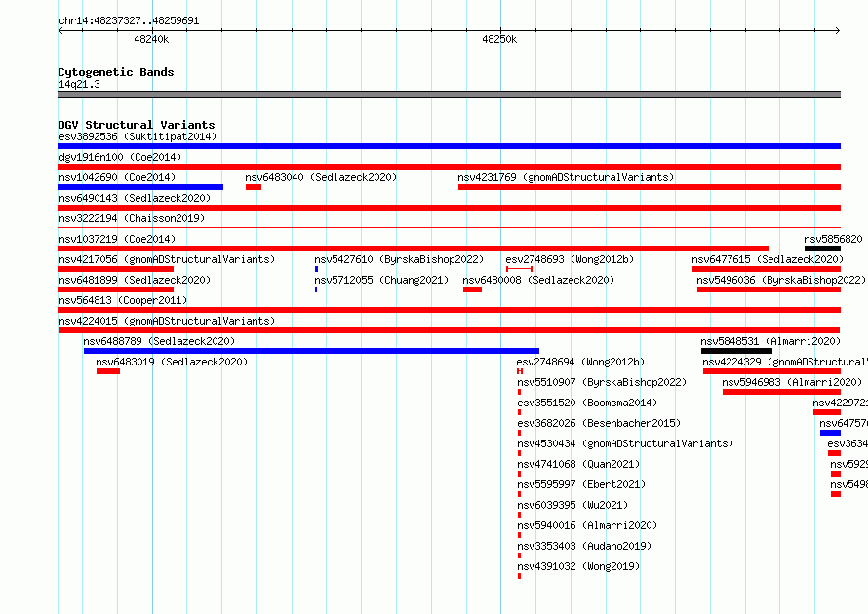
Task: Open the dgv1916n100 (Coe2014) variant
Action: [x=120, y=157]
